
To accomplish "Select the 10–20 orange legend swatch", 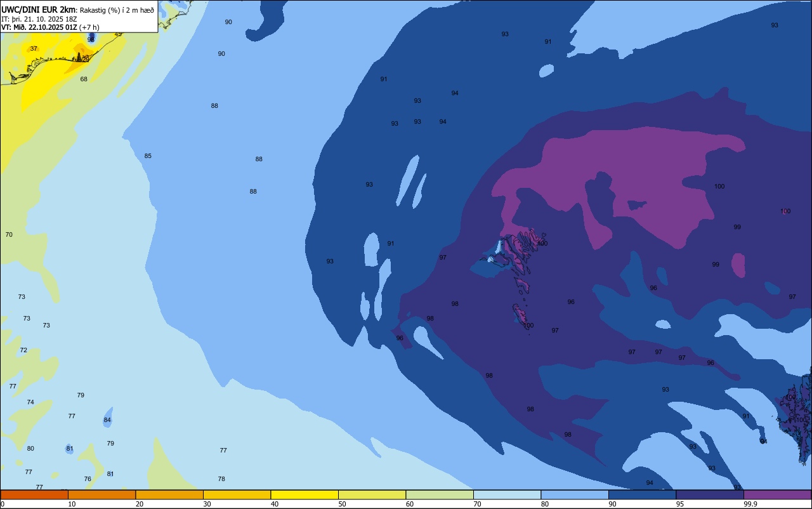I will (101, 494).
